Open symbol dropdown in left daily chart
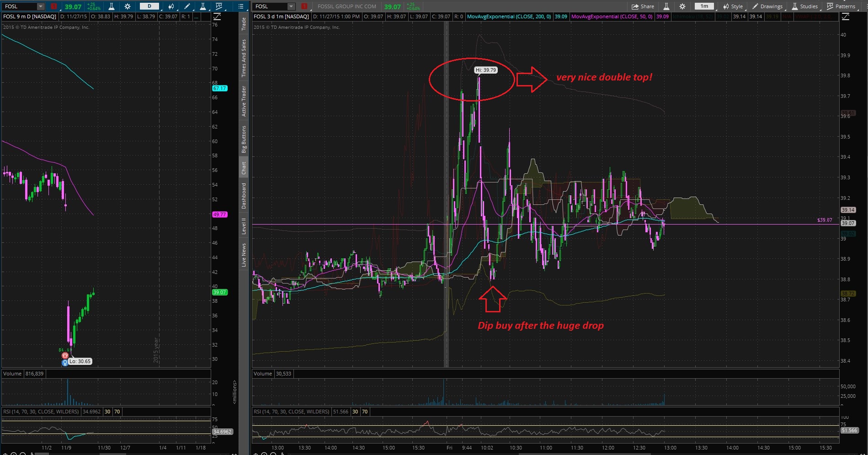868x455 pixels. pos(41,6)
